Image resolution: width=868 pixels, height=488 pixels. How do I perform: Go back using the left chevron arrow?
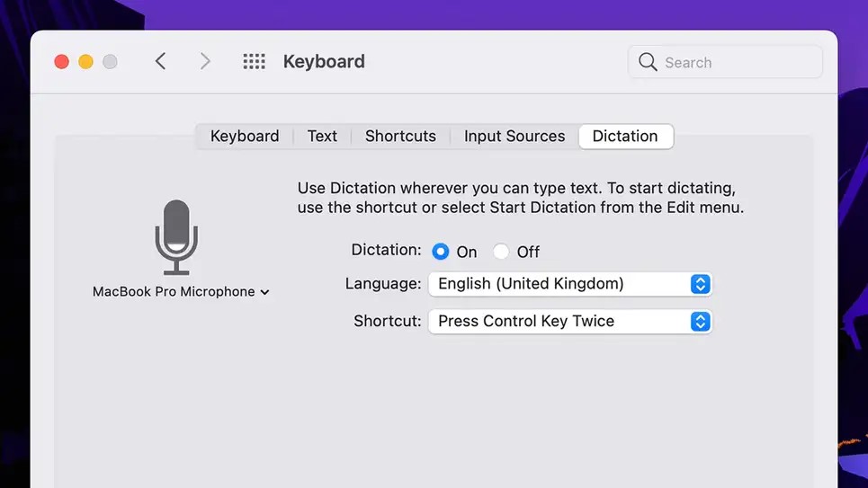pyautogui.click(x=160, y=61)
